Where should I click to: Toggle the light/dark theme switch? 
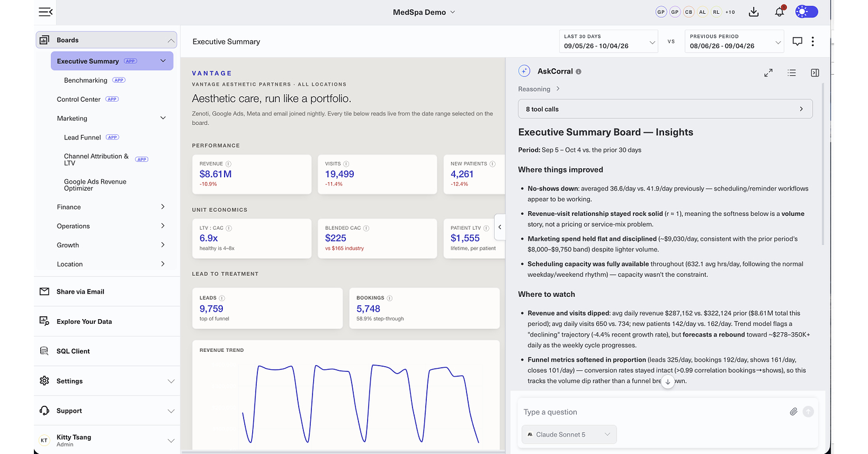pos(807,12)
